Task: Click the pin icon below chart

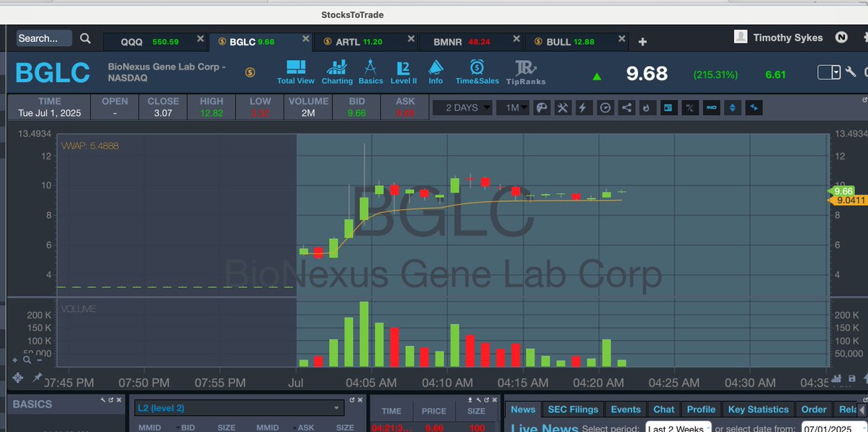Action: click(38, 378)
